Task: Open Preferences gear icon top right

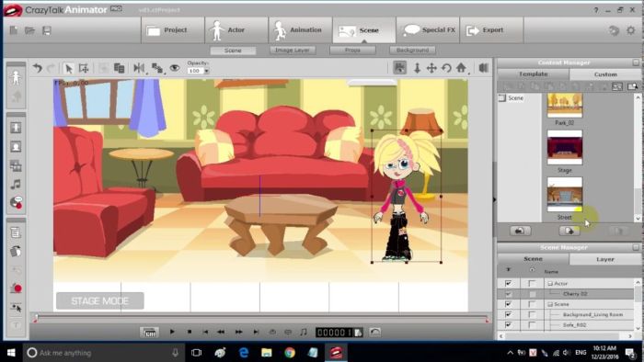Action: (x=630, y=30)
